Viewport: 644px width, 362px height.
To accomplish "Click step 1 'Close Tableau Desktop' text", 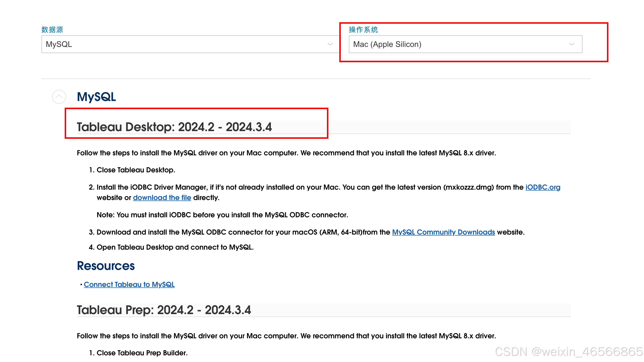I will pos(136,170).
